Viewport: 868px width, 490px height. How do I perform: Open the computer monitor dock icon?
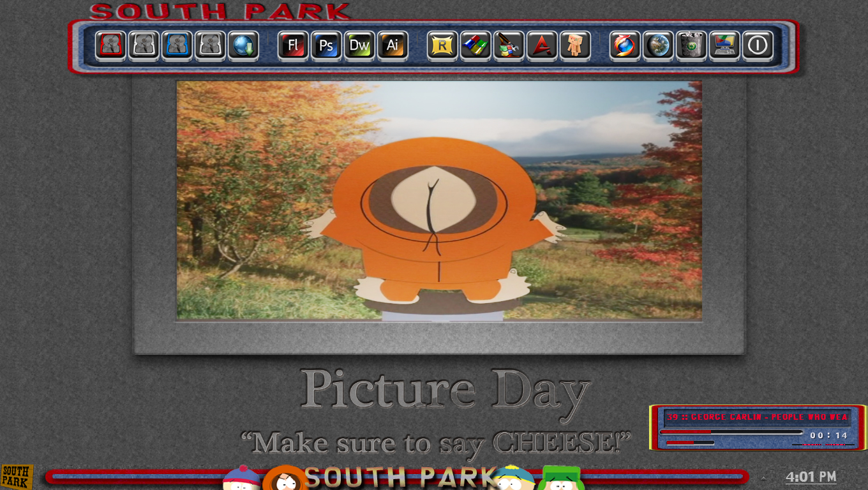725,46
